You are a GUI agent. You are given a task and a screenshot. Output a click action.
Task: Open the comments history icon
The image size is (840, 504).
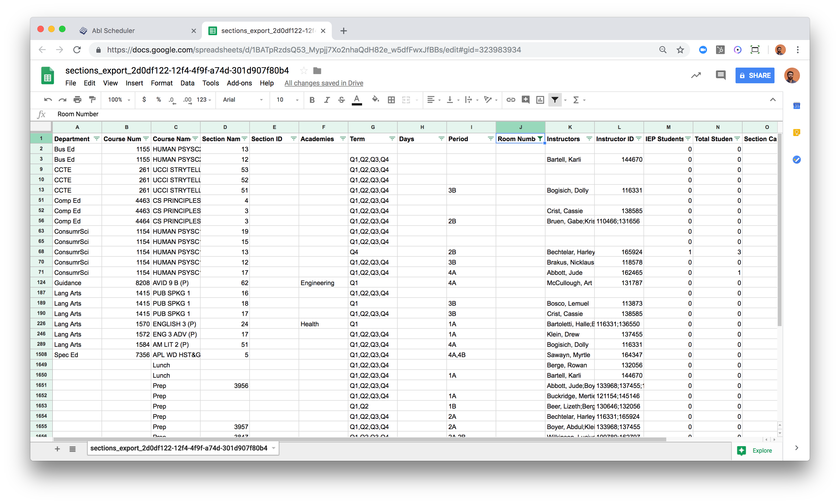pos(720,75)
